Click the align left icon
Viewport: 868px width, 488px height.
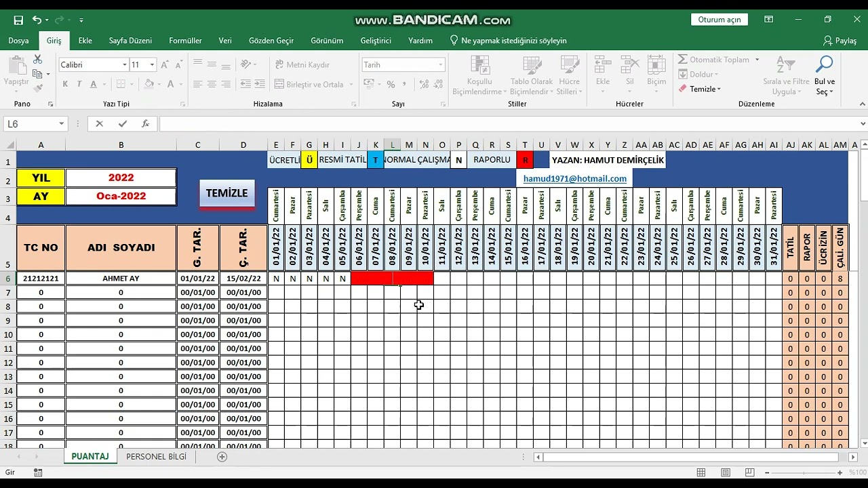197,84
